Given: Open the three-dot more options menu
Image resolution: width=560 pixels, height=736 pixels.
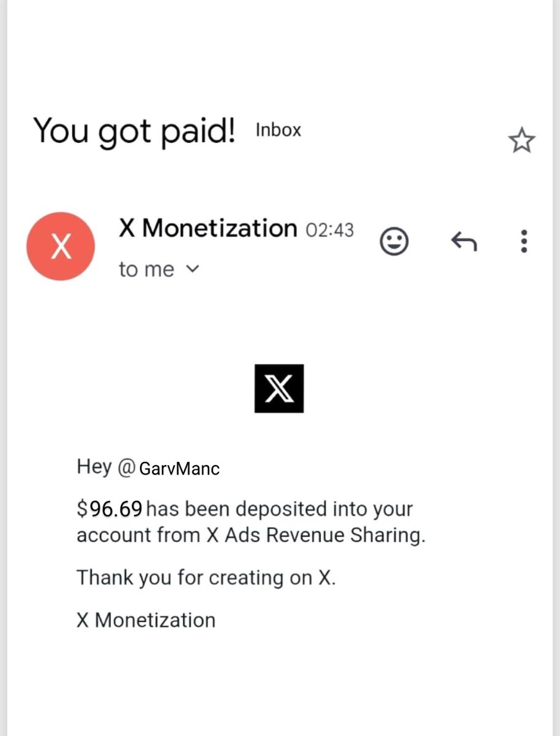Looking at the screenshot, I should tap(524, 242).
